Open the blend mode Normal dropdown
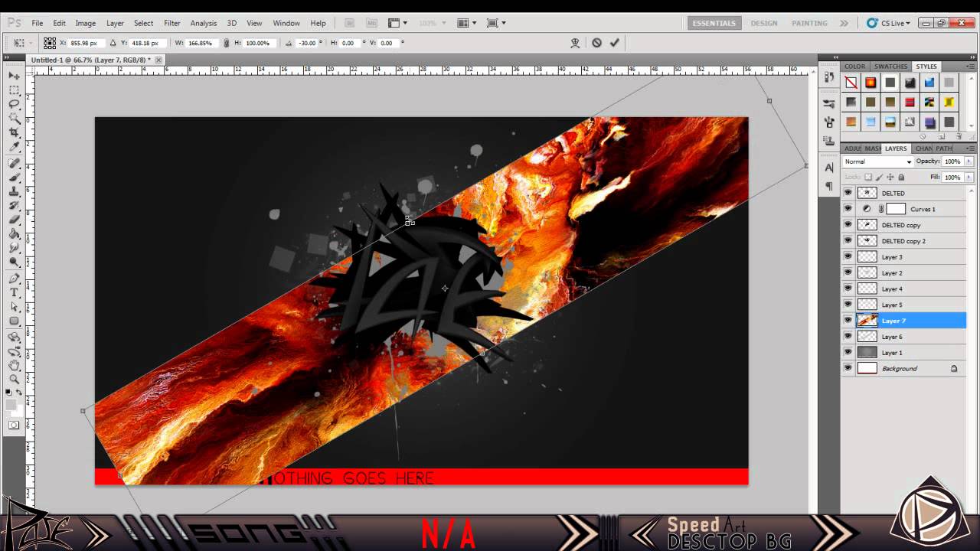Viewport: 980px width, 551px height. click(878, 161)
